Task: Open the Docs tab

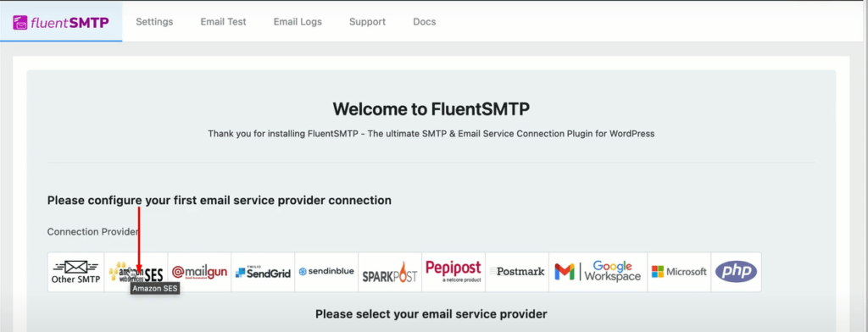Action: [425, 22]
